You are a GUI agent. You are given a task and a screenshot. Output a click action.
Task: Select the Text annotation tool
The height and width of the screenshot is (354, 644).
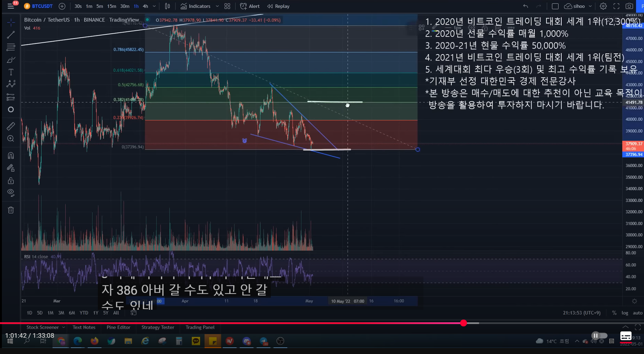(11, 72)
